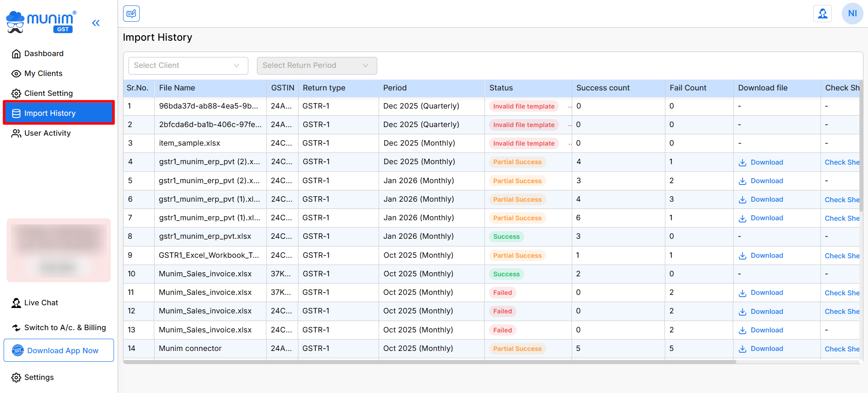Open Client Setting in the sidebar
The image size is (868, 393).
pyautogui.click(x=48, y=93)
